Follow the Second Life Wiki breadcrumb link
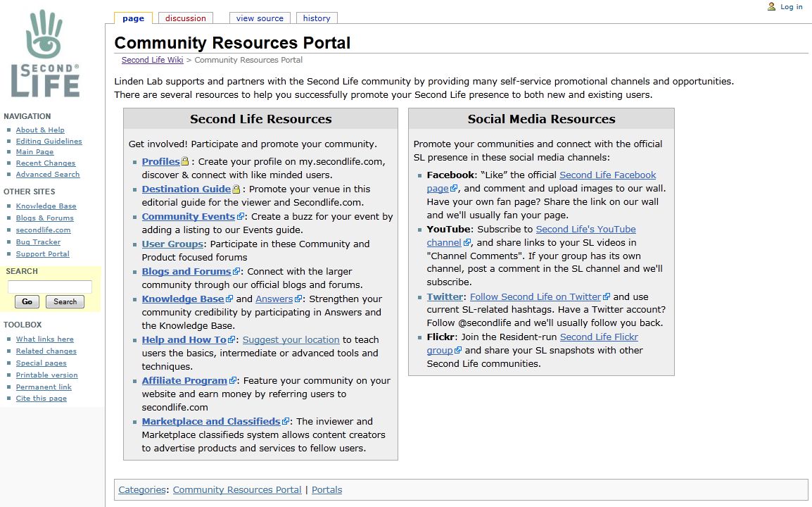This screenshot has height=507, width=812. pyautogui.click(x=152, y=60)
